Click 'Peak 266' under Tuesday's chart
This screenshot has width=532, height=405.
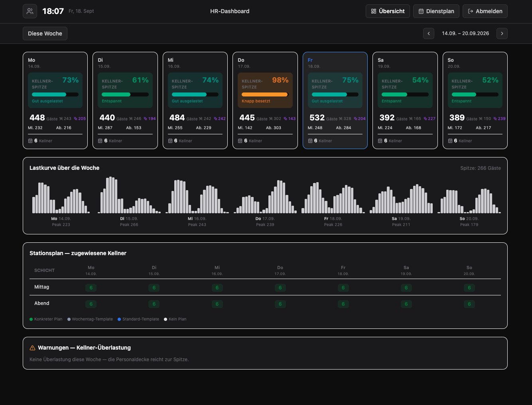pyautogui.click(x=129, y=225)
